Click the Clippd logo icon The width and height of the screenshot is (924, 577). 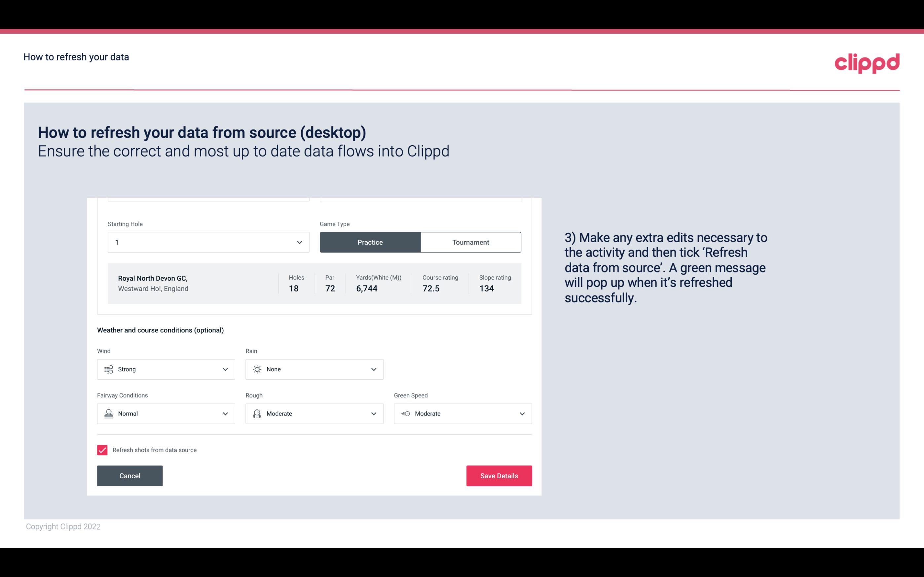pyautogui.click(x=868, y=62)
